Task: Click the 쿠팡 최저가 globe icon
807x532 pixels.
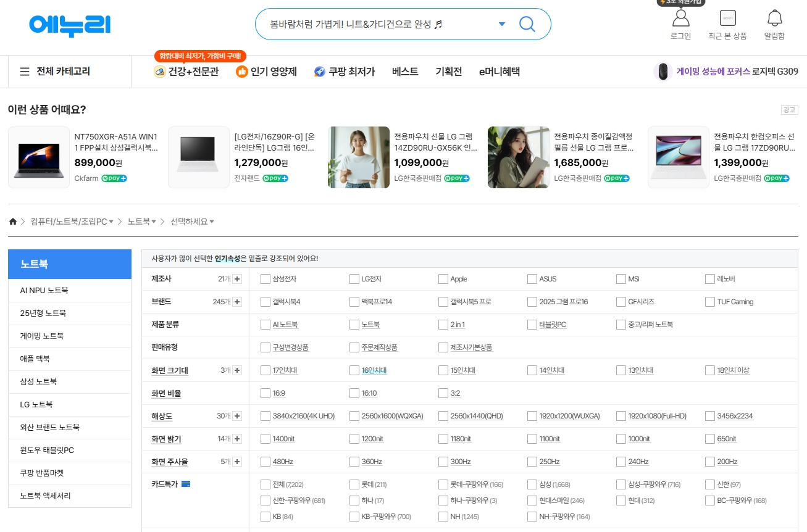Action: point(320,70)
